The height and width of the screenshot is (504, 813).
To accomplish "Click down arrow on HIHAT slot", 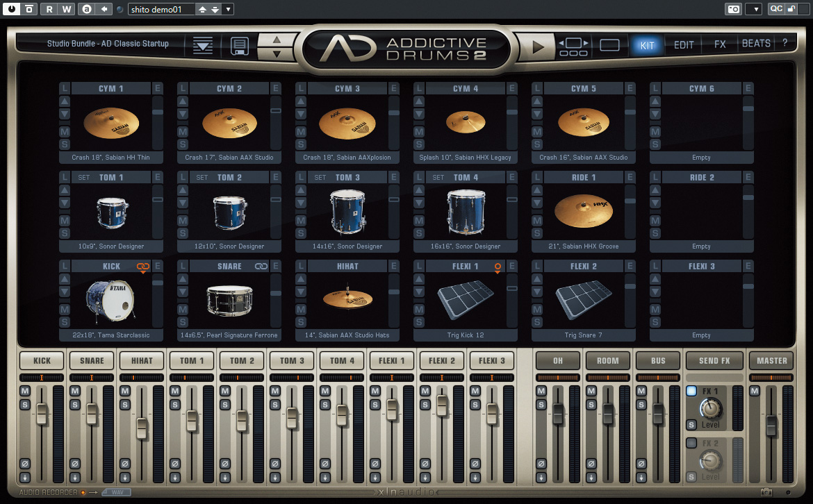I will tap(301, 292).
